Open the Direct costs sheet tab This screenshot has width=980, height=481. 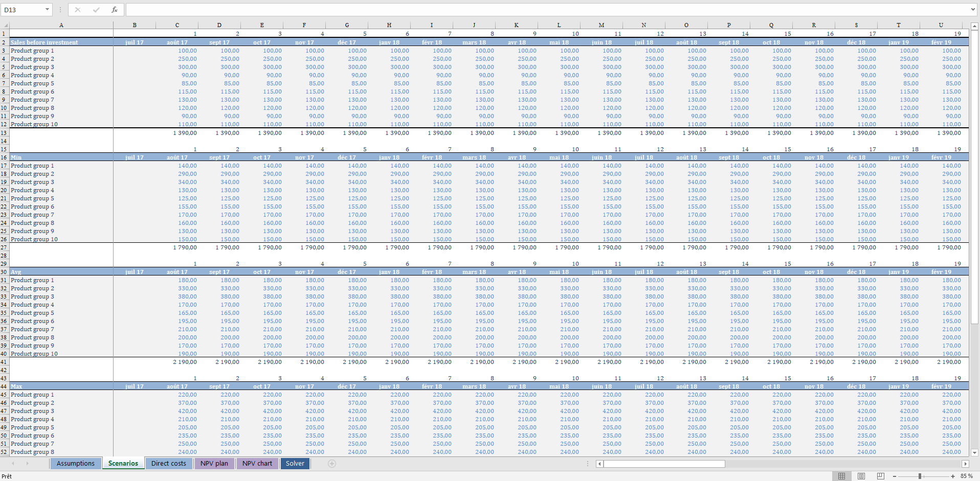coord(169,463)
